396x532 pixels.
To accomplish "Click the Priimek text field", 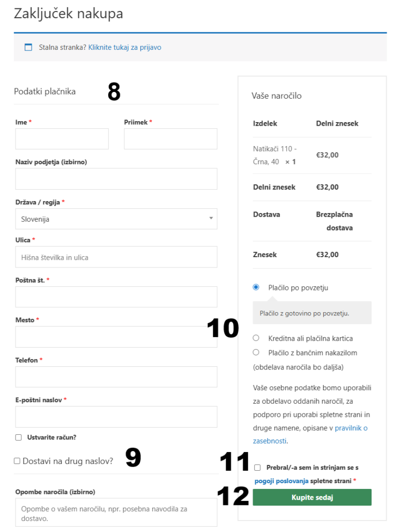I will pyautogui.click(x=170, y=139).
